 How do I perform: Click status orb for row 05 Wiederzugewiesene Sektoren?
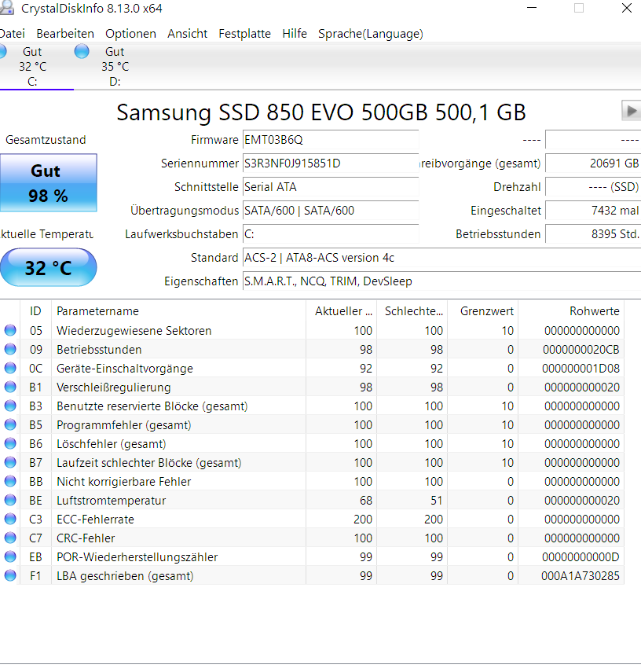(x=10, y=330)
